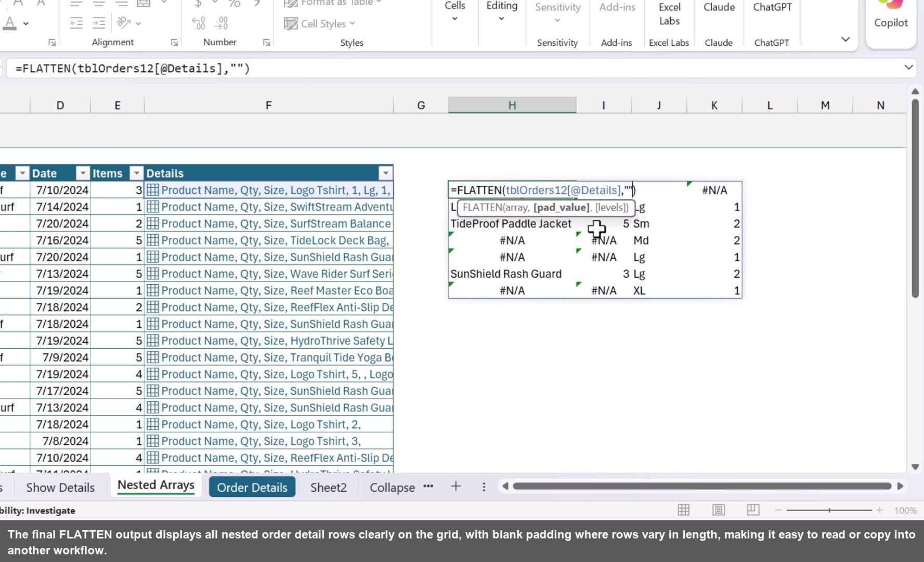Screen dimensions: 924x562
Task: Switch to Page Layout view
Action: coord(719,510)
